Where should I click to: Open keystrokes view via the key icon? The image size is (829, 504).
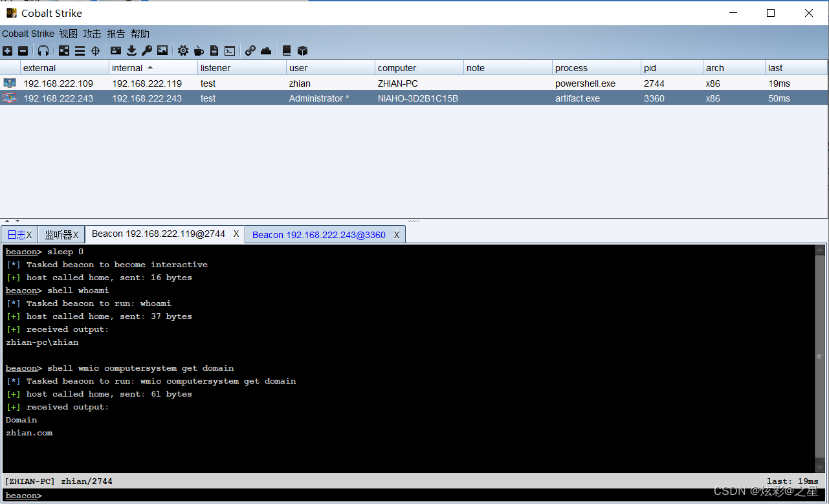pyautogui.click(x=147, y=50)
